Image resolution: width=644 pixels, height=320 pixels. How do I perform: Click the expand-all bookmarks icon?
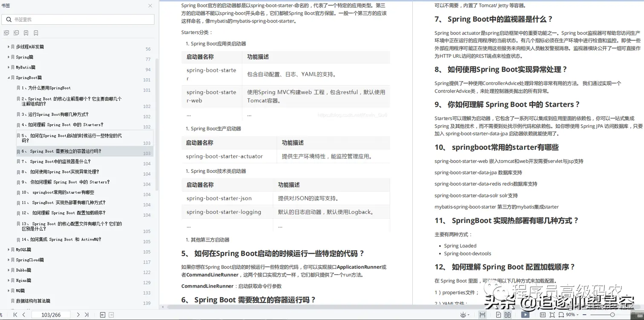click(x=6, y=33)
